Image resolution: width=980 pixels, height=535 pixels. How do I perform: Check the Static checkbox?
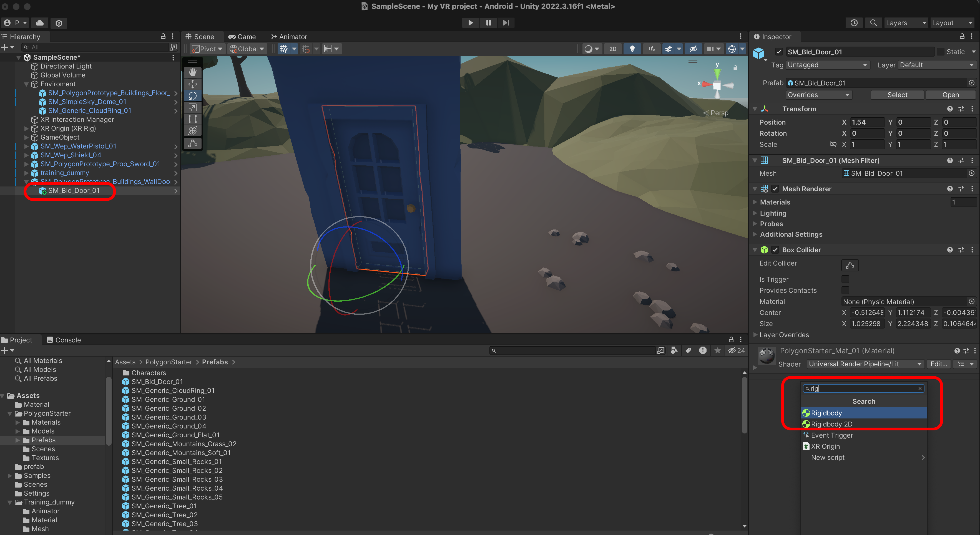[940, 52]
